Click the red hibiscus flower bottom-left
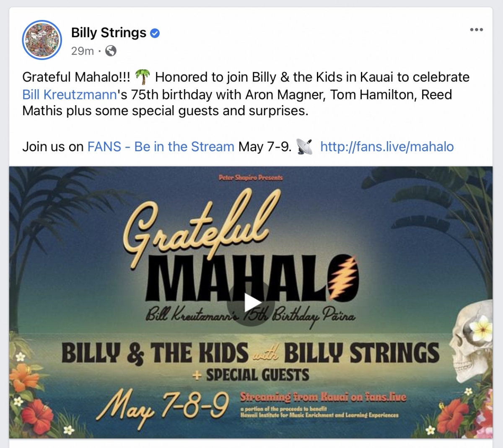 tap(39, 412)
